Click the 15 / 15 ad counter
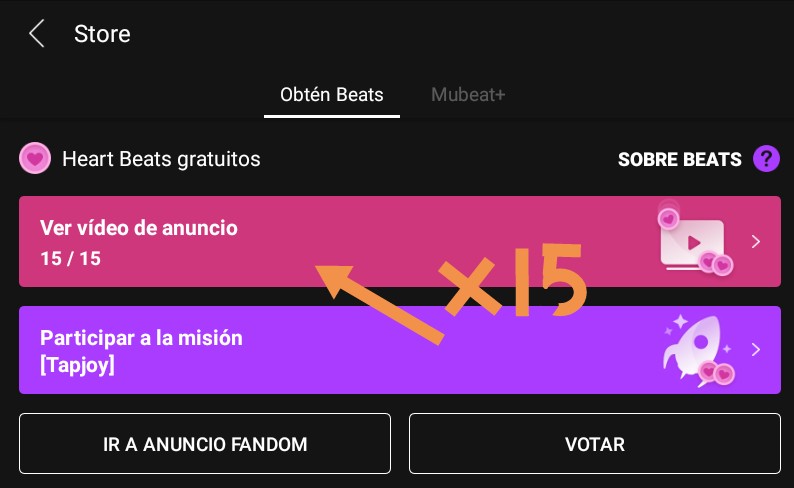 (70, 259)
